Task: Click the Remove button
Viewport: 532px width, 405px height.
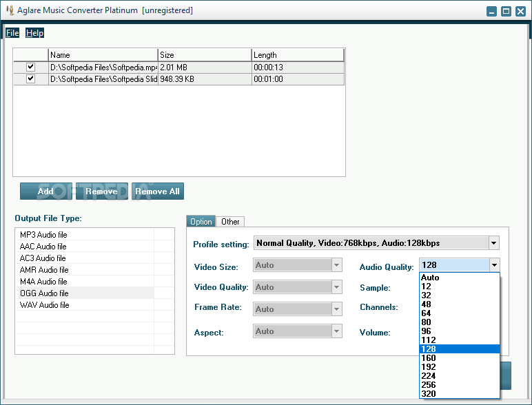Action: point(102,191)
